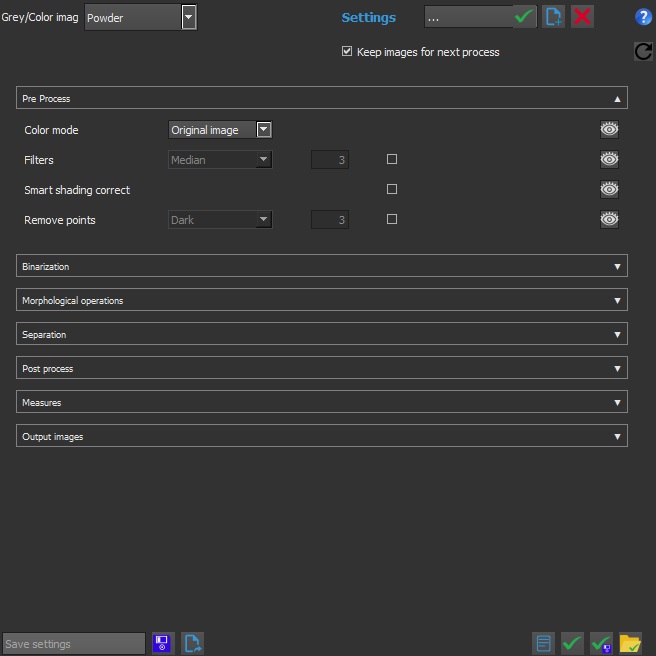Image resolution: width=656 pixels, height=656 pixels.
Task: Click the refresh circular arrow icon
Action: 643,51
